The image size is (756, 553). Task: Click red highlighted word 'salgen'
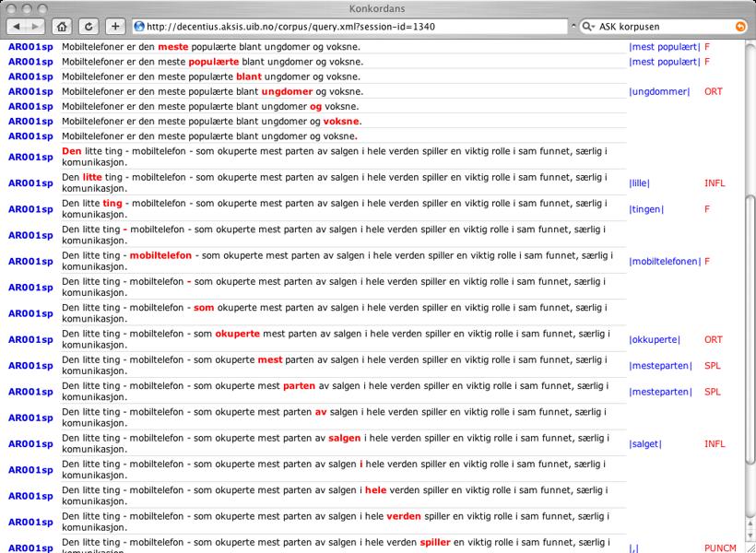point(344,438)
